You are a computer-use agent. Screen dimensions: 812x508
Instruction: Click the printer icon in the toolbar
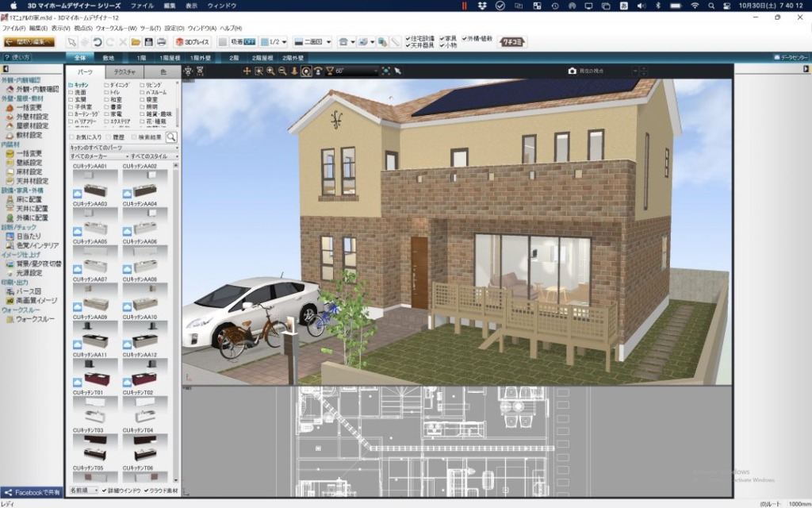point(162,42)
